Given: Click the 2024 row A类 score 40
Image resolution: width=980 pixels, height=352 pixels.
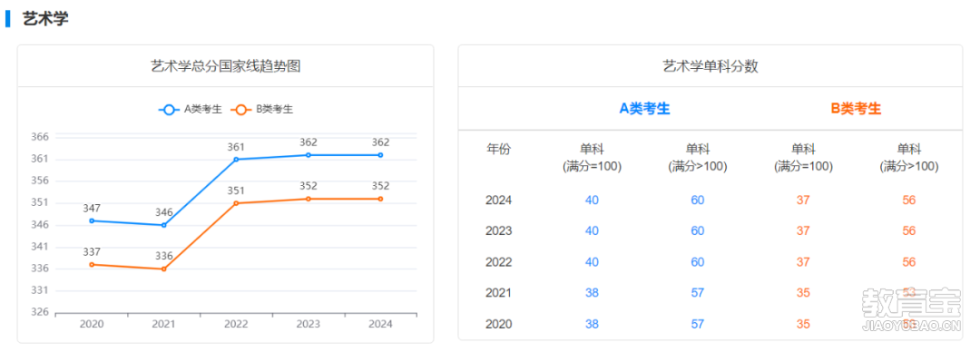Looking at the screenshot, I should (592, 200).
